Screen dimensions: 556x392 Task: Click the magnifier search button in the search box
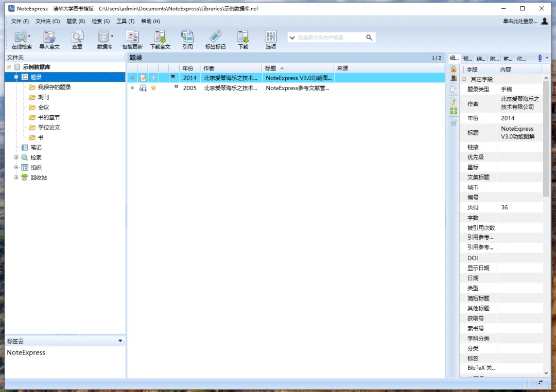click(x=369, y=37)
